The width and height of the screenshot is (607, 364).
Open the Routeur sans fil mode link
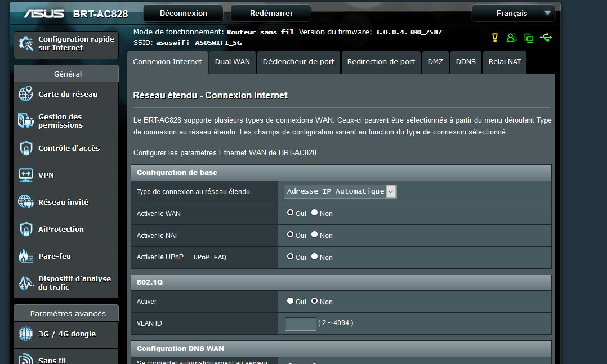[260, 32]
